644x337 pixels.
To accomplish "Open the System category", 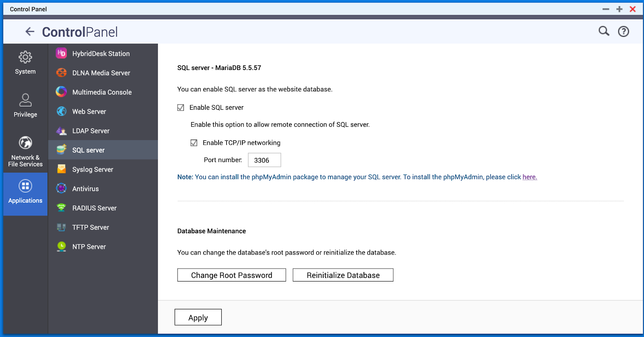I will [25, 63].
